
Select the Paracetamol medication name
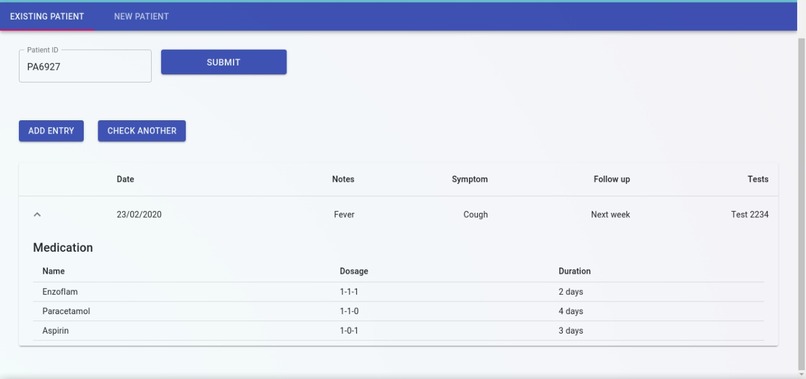point(66,312)
